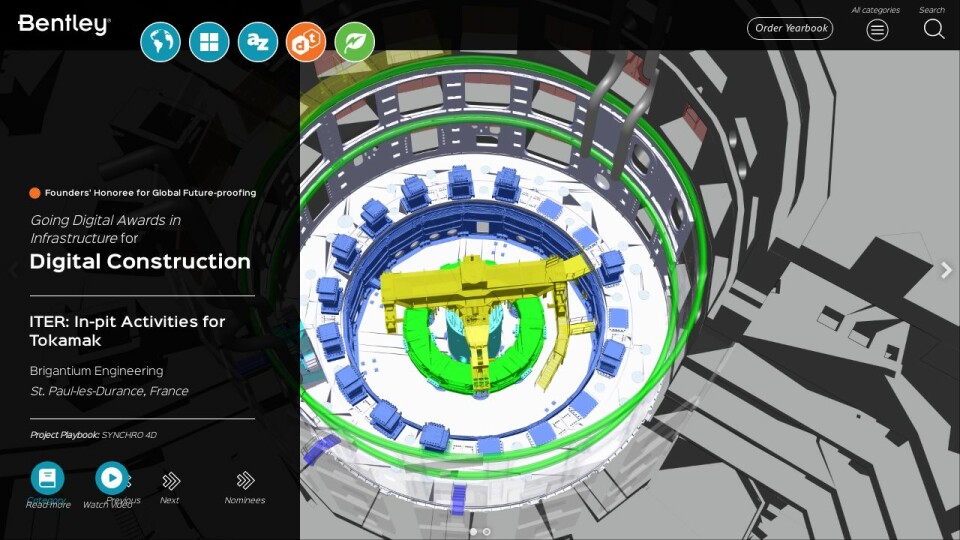Play the Watch video icon
This screenshot has width=960, height=540.
tap(111, 478)
